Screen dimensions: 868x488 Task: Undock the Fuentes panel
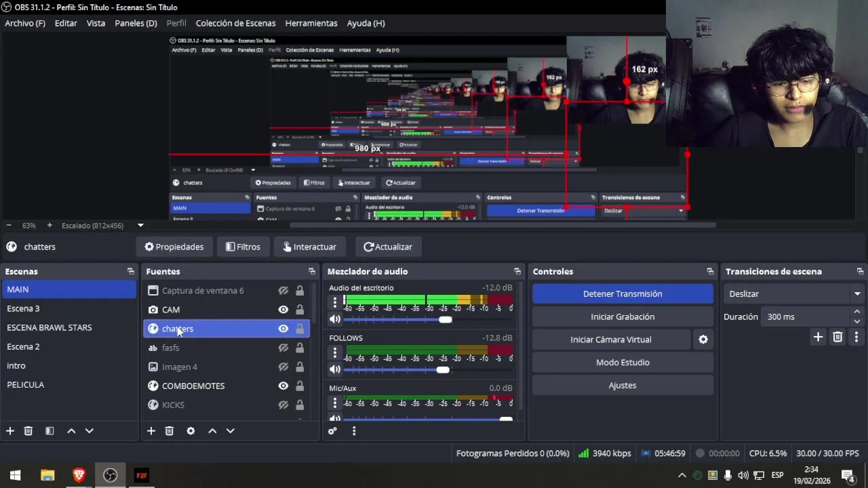[x=312, y=271]
